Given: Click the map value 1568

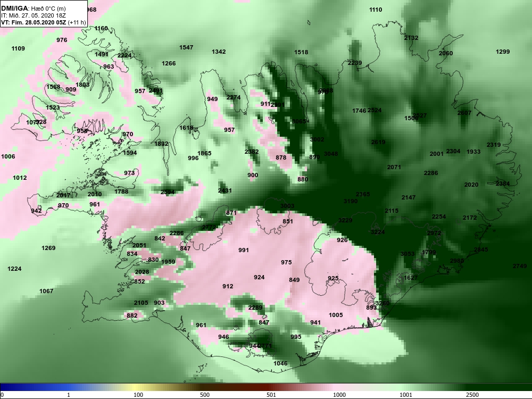Looking at the screenshot, I should coord(53,87).
